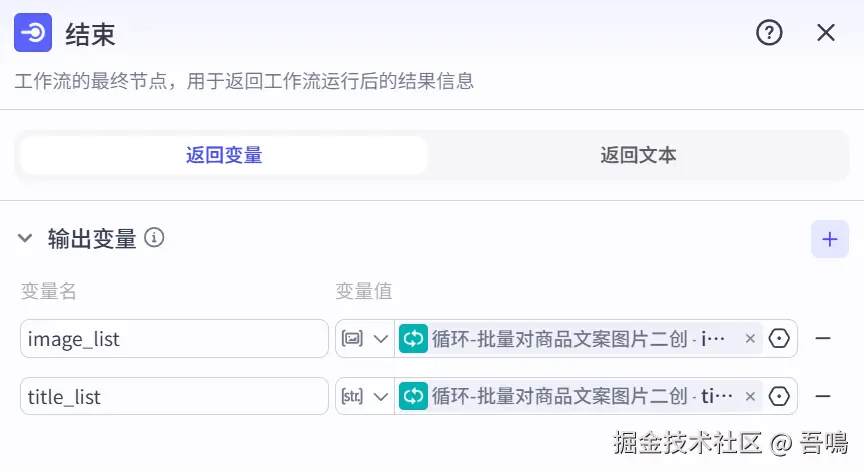Remove image_list variable reference tag
Image resolution: width=864 pixels, height=472 pixels.
(x=750, y=339)
